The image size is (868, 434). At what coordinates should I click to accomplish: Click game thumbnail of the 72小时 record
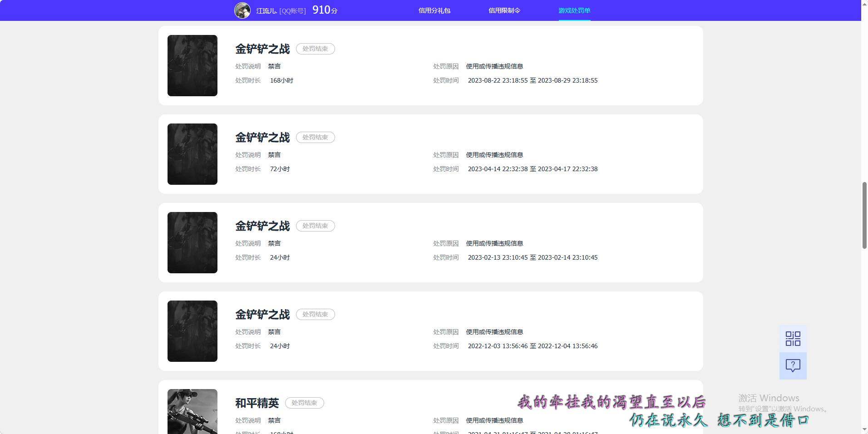192,154
